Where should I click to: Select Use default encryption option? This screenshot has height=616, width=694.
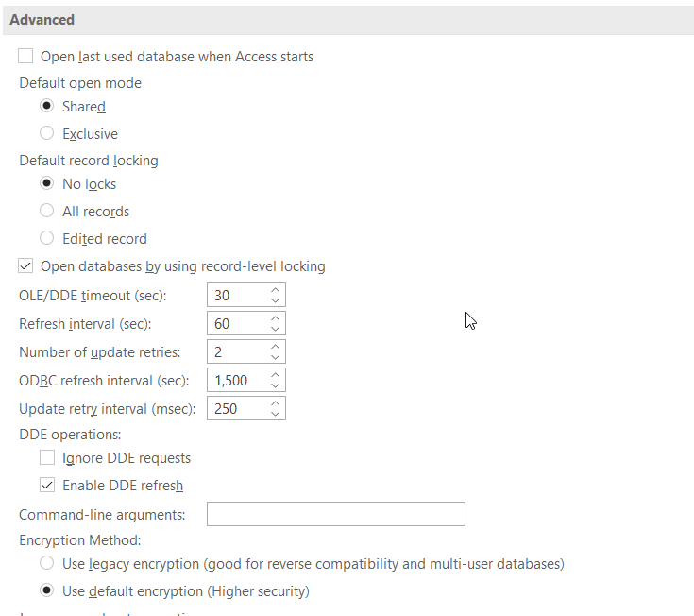tap(47, 591)
